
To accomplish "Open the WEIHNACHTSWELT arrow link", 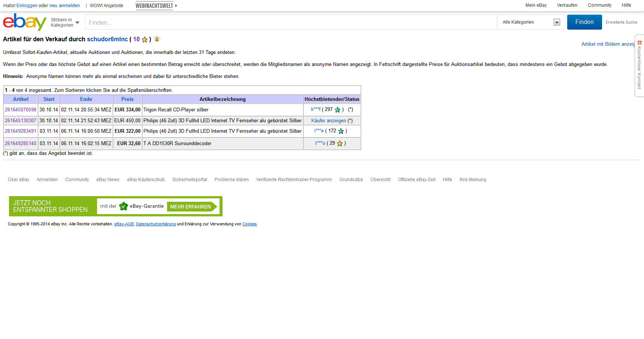I will pyautogui.click(x=156, y=6).
